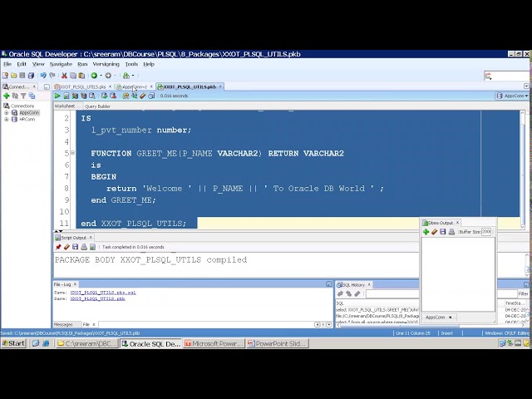Expand the AppsConn connection node
This screenshot has width=532, height=399.
point(6,113)
